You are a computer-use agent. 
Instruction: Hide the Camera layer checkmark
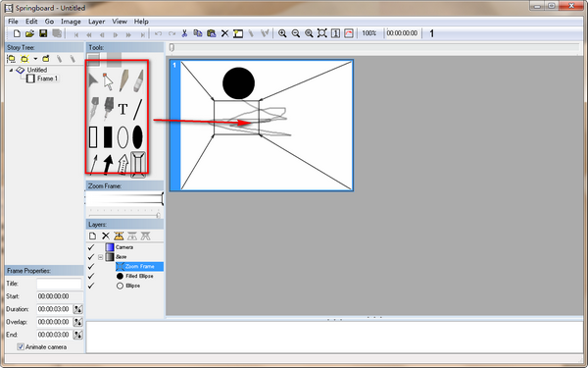point(91,247)
